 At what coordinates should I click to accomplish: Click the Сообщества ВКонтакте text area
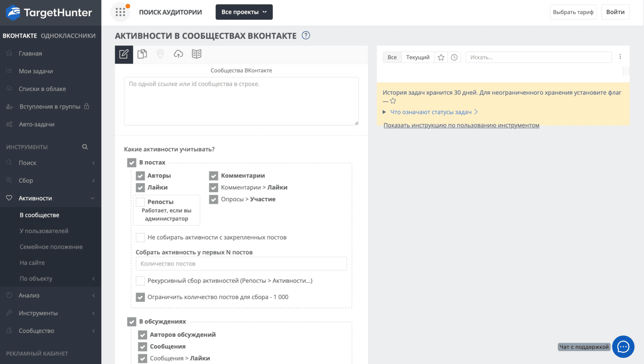coord(241,101)
